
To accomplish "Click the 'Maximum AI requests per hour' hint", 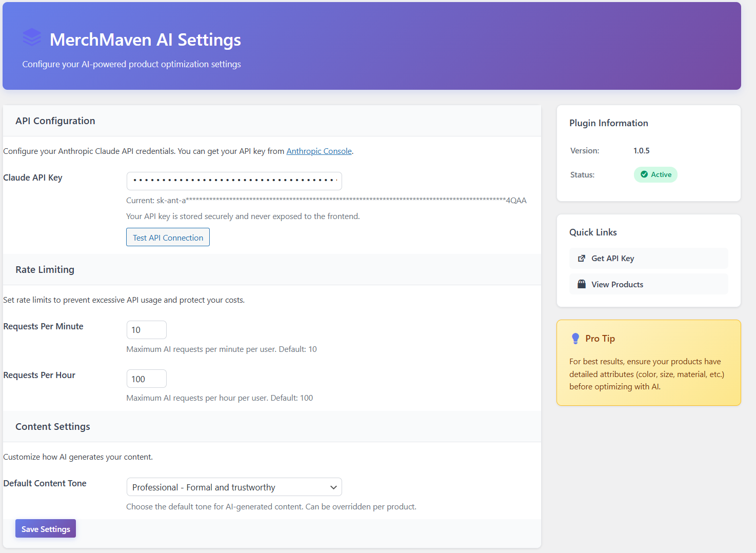I will click(220, 398).
